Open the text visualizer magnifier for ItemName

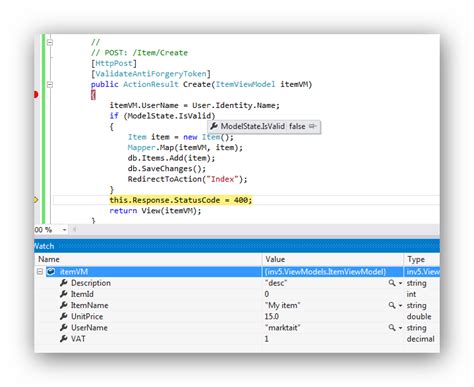392,305
